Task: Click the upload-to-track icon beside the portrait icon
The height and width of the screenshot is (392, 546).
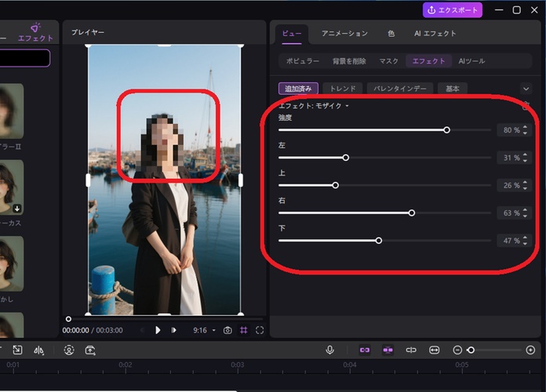Action: pyautogui.click(x=90, y=350)
